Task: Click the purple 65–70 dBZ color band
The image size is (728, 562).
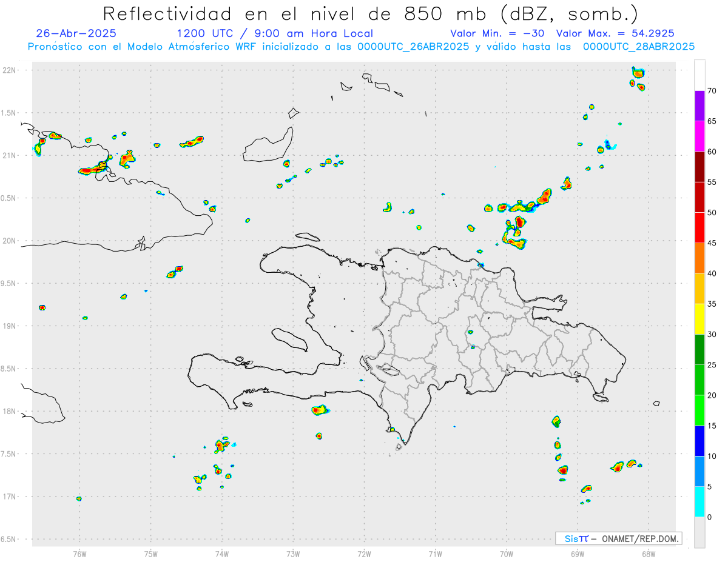Action: pos(699,106)
